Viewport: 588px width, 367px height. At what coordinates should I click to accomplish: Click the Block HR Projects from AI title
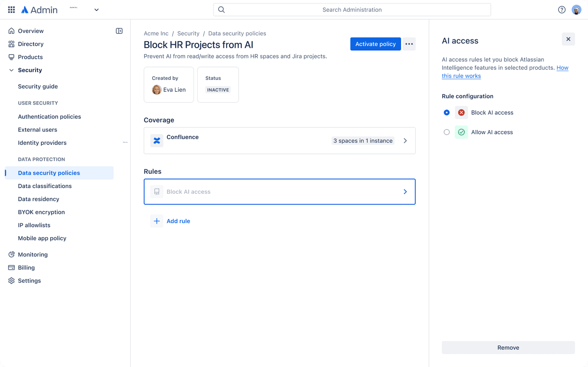pyautogui.click(x=198, y=45)
